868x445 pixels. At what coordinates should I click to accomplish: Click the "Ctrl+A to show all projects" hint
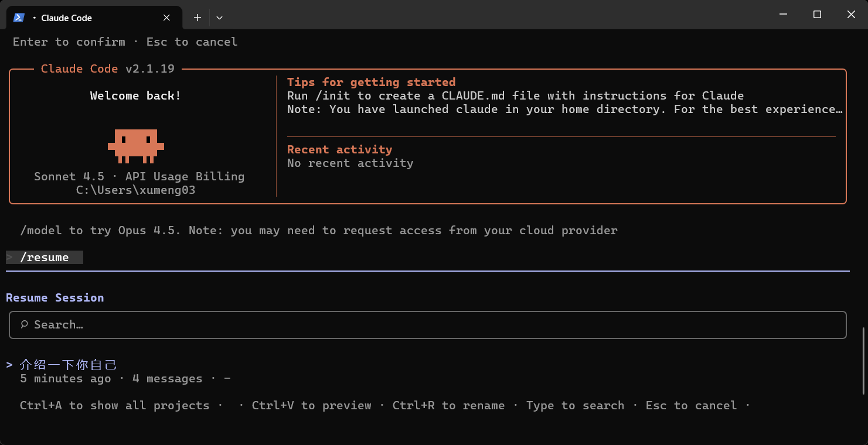[115, 405]
